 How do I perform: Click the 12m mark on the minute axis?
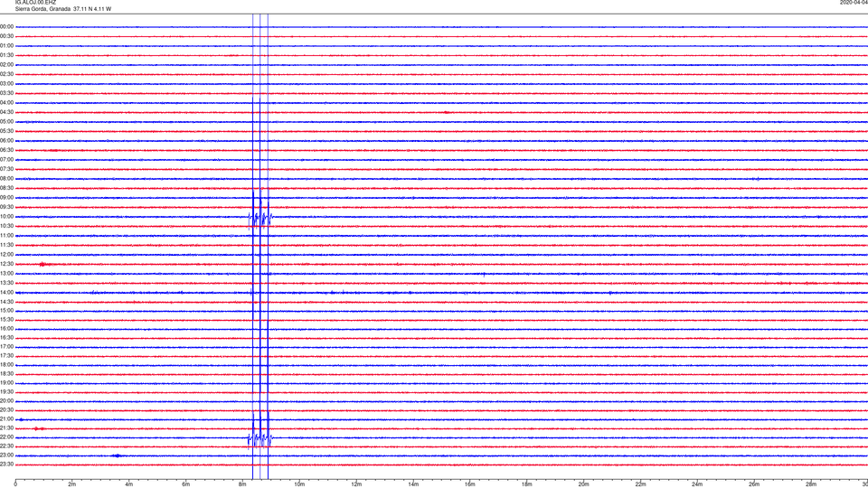click(356, 484)
